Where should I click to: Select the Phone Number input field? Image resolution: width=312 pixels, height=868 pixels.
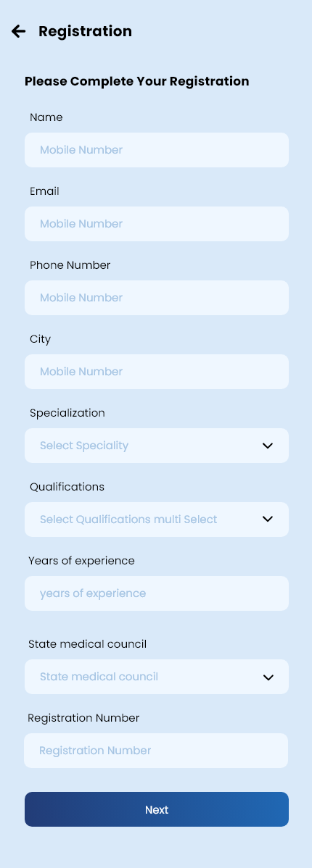[x=156, y=298]
